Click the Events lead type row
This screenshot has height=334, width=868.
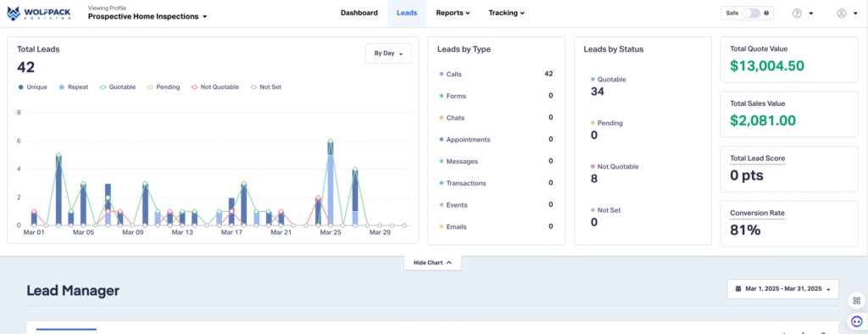coord(495,205)
